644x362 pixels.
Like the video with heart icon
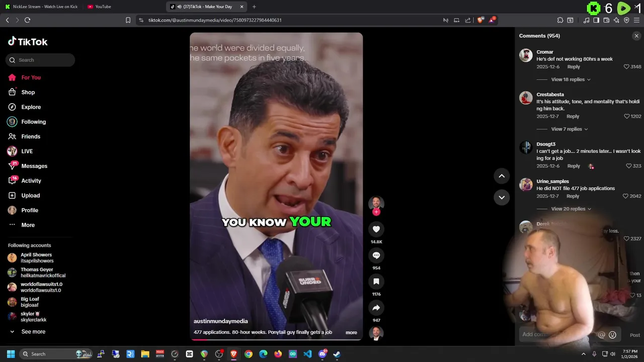pos(376,229)
